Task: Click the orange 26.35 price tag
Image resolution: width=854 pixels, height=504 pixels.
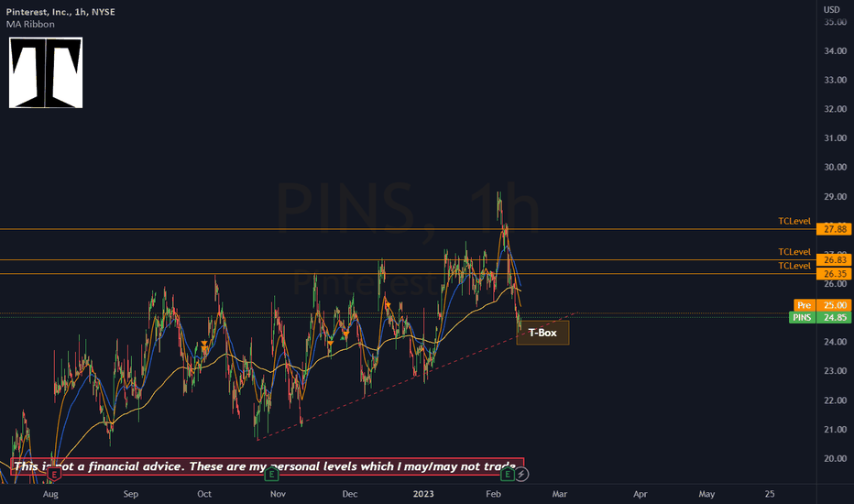Action: pos(835,273)
